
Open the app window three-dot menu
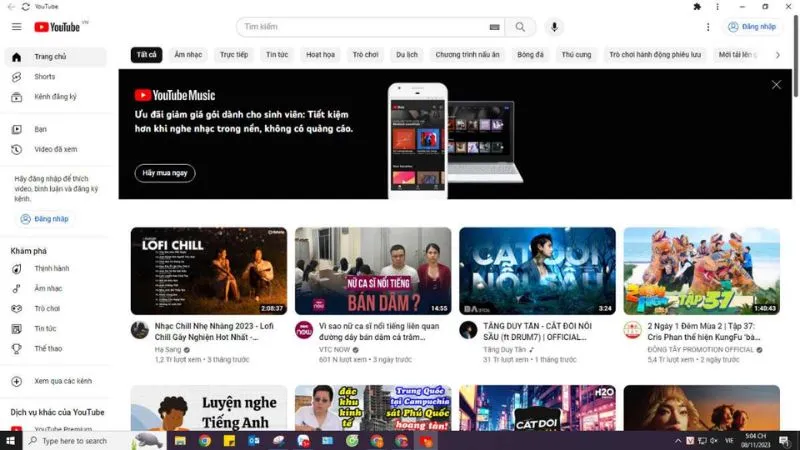717,7
